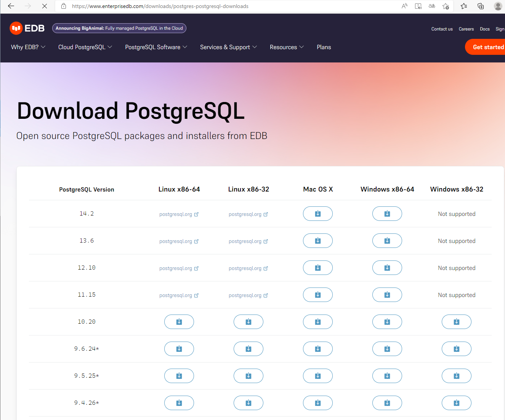Image resolution: width=505 pixels, height=420 pixels.
Task: Download PostgreSQL 14.2 for Mac OS X
Action: point(318,214)
